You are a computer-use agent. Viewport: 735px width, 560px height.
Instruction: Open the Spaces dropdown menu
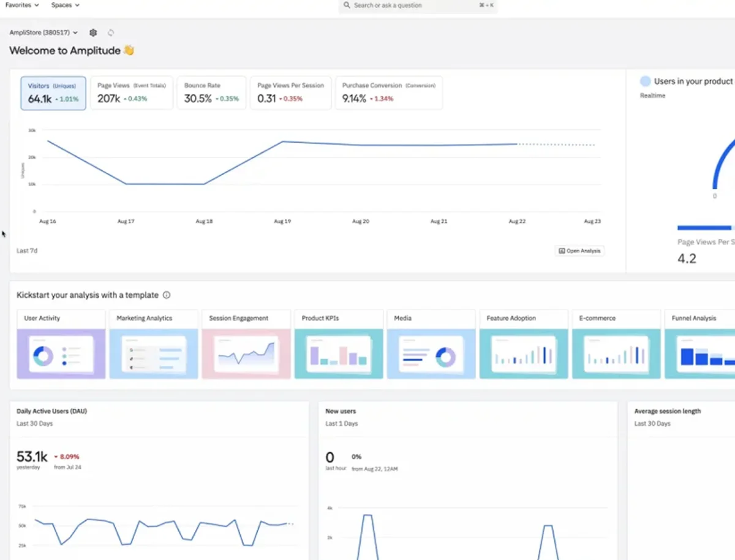click(66, 5)
